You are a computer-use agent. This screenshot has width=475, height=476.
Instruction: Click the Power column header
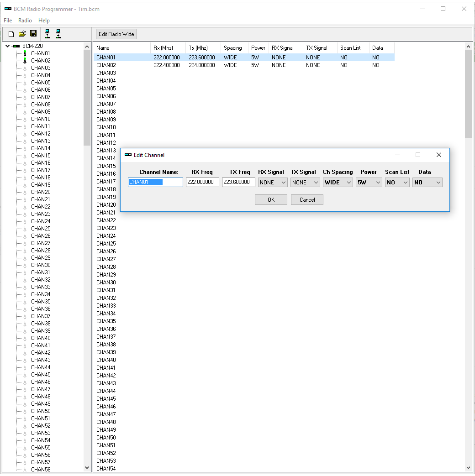(259, 48)
